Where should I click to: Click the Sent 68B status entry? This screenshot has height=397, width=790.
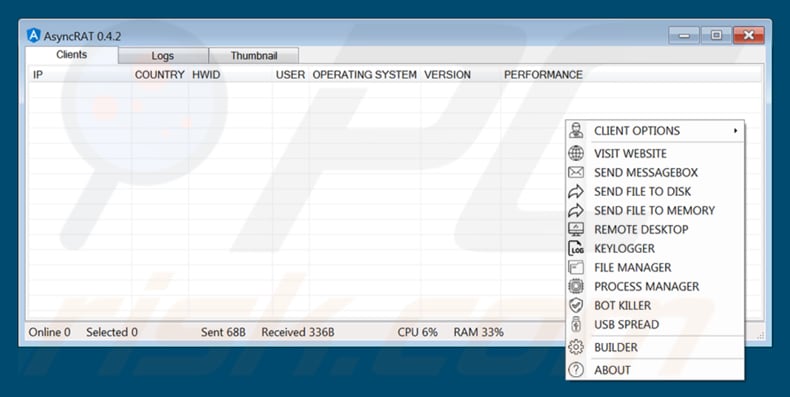(x=223, y=332)
